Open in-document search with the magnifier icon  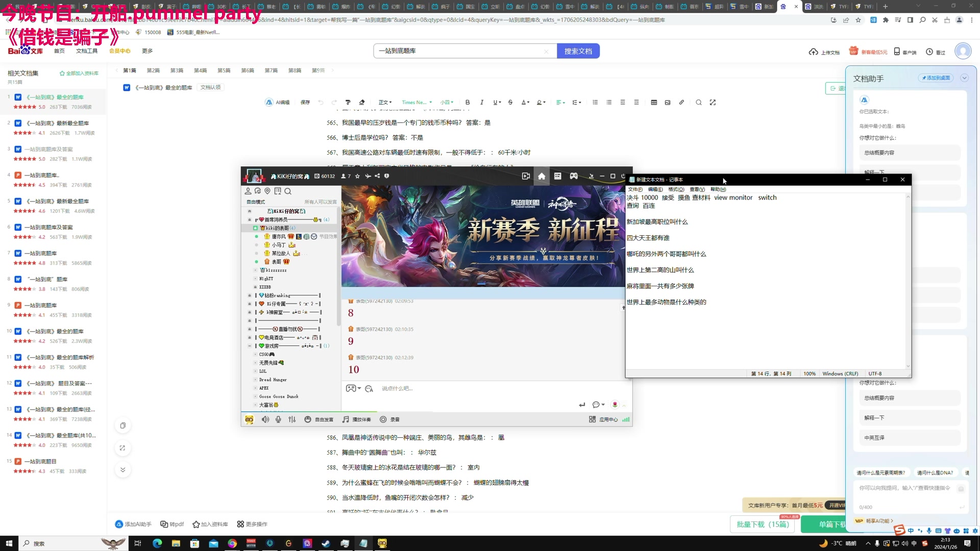(699, 102)
